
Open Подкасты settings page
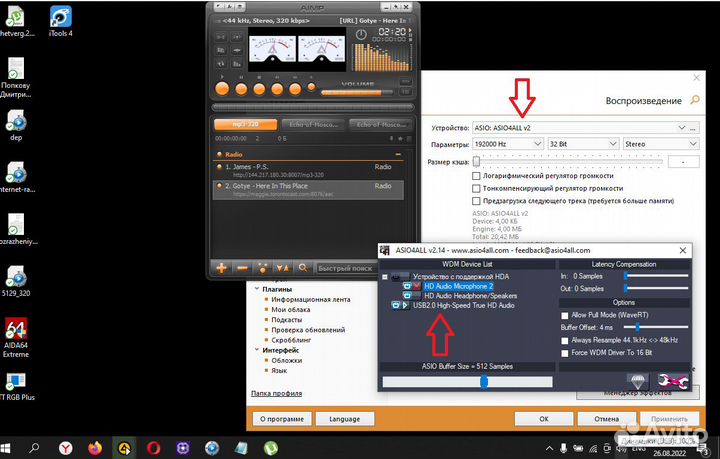[287, 319]
